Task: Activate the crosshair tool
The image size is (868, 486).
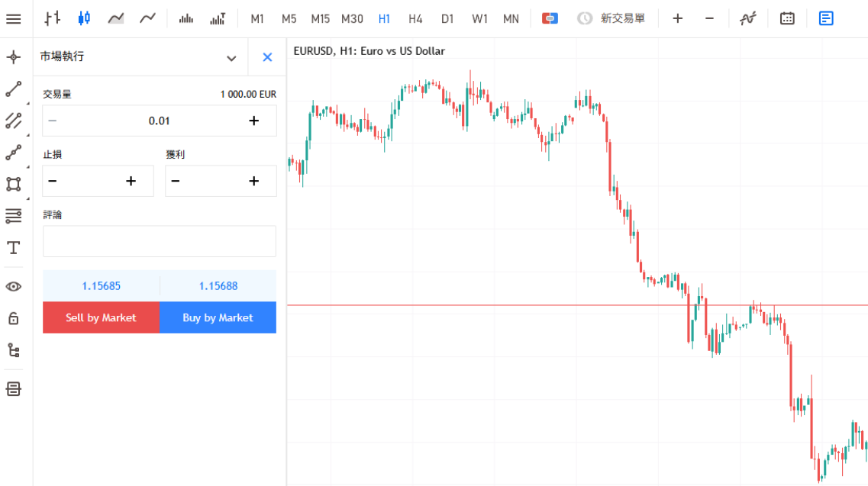Action: tap(13, 56)
